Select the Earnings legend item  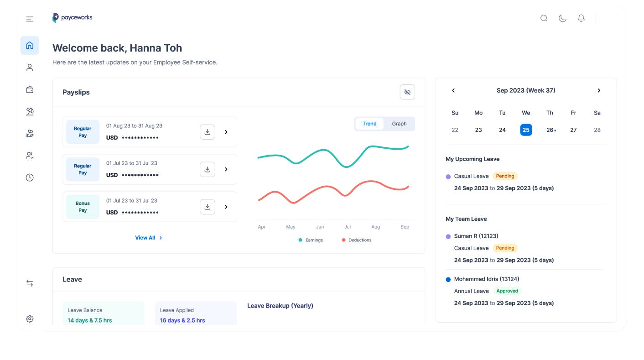click(311, 240)
